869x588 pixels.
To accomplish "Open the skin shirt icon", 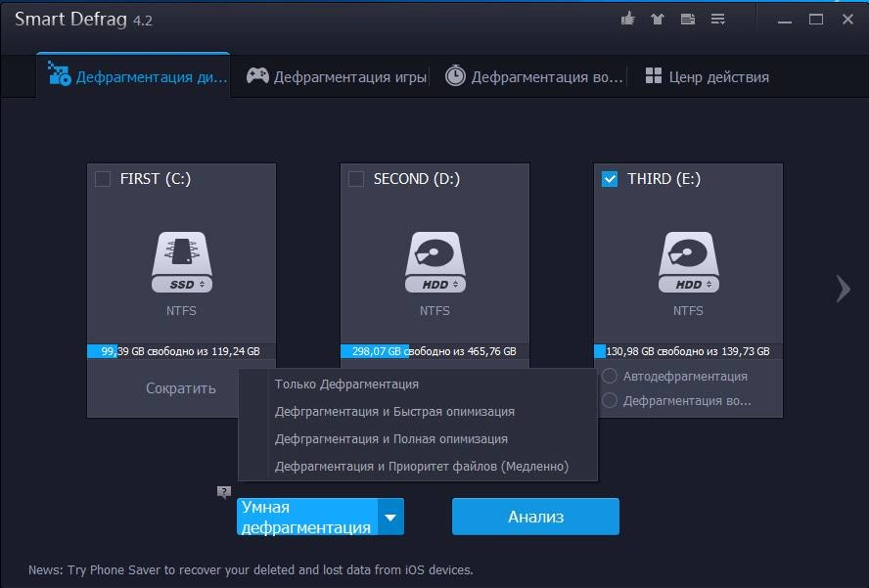I will click(x=658, y=20).
